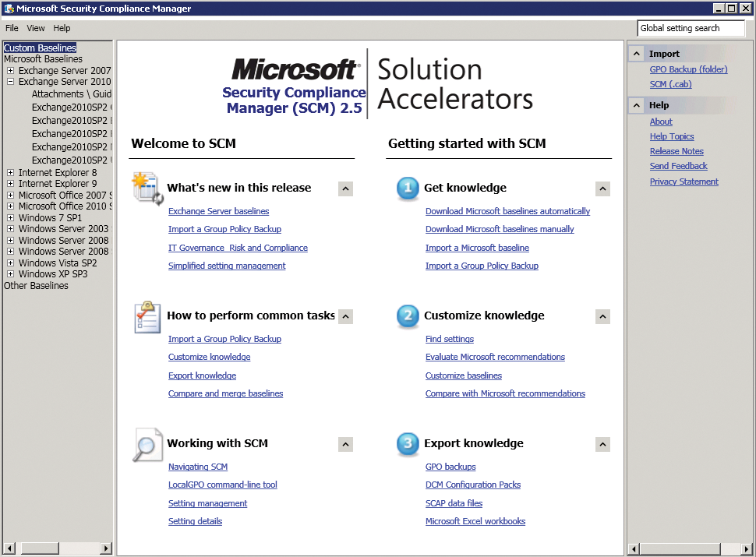The image size is (756, 557).
Task: Open the View menu
Action: click(35, 28)
